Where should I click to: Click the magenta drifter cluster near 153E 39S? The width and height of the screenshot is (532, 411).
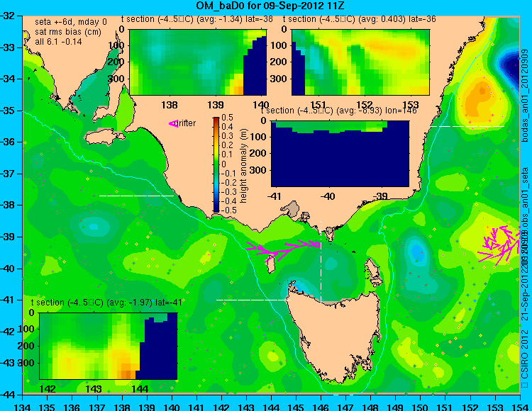[x=499, y=244]
